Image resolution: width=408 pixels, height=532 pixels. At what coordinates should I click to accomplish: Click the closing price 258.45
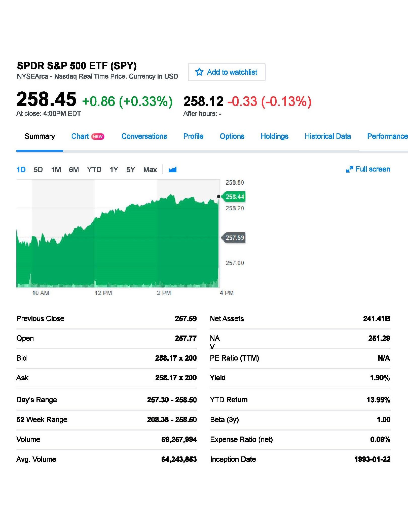46,99
